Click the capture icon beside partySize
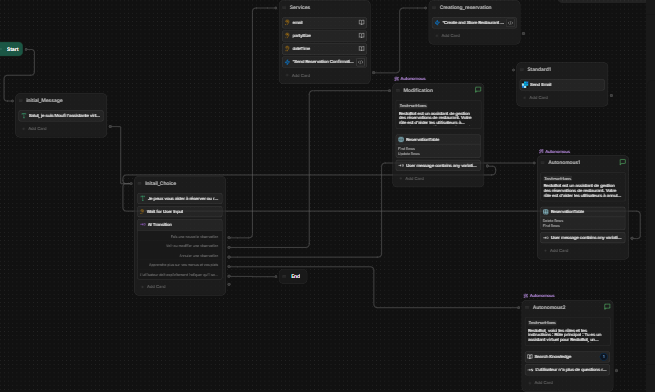 (x=287, y=36)
